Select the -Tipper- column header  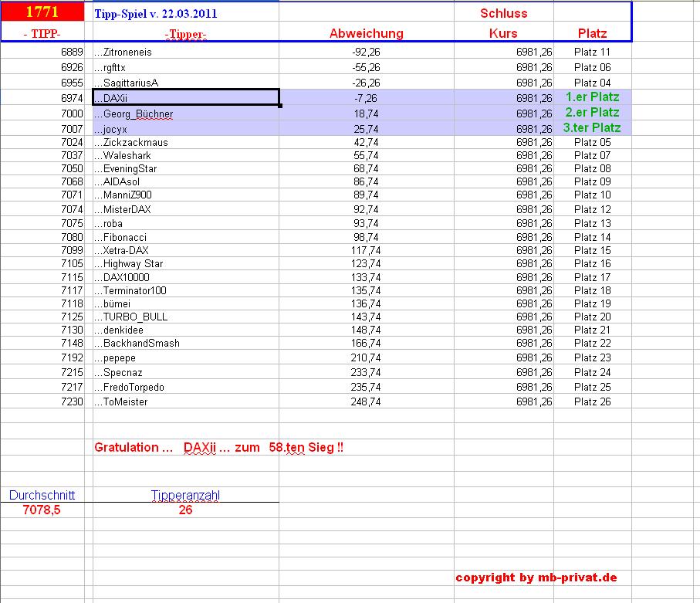(x=186, y=34)
